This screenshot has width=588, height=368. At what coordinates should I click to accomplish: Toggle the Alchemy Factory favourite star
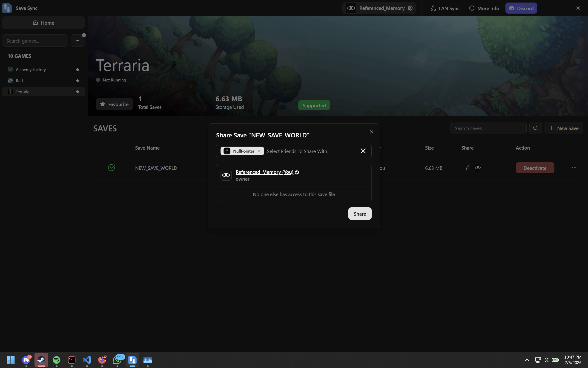point(77,70)
